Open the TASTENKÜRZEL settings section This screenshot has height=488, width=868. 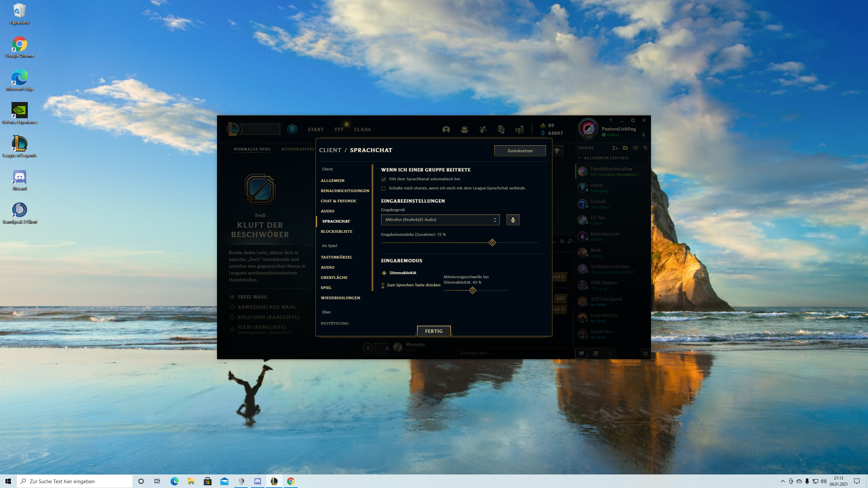(336, 257)
